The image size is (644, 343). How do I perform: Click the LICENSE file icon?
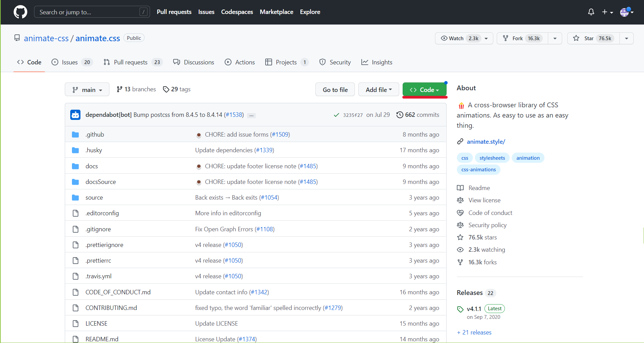(75, 324)
